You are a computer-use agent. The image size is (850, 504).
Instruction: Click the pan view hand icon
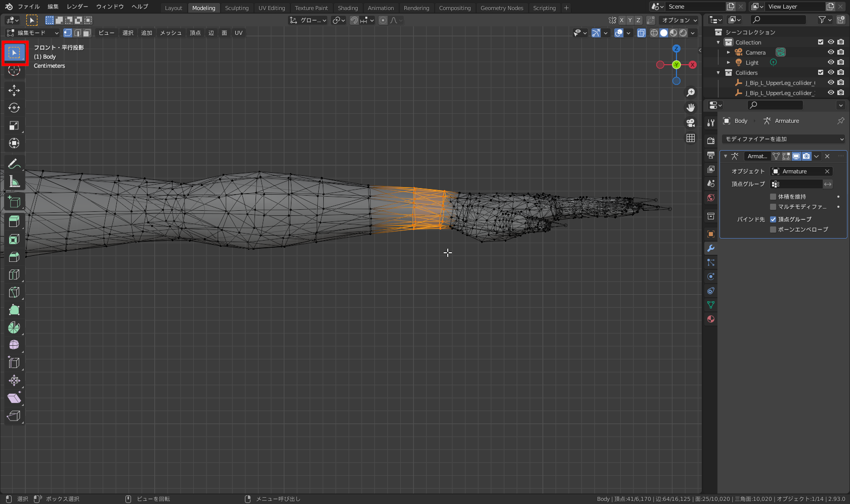pos(691,108)
